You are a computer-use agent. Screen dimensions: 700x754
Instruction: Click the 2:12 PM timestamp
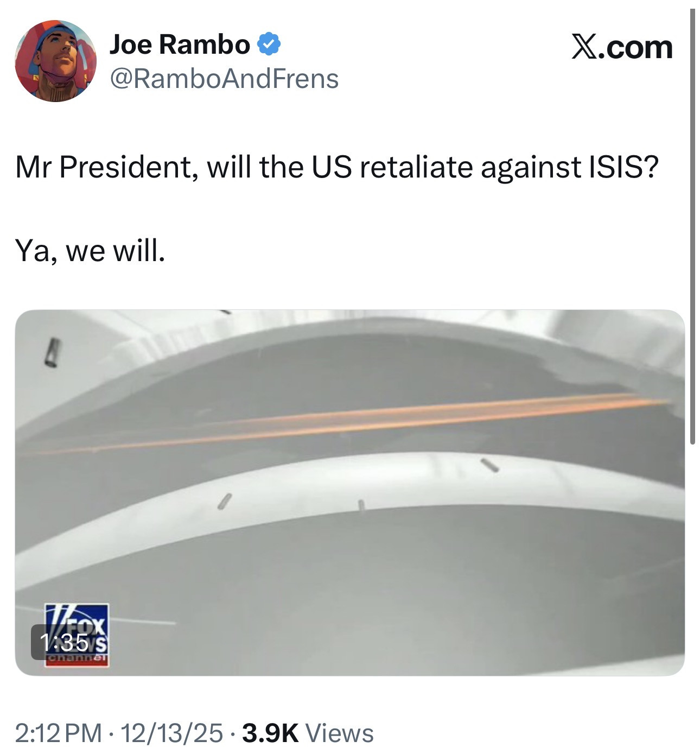tap(59, 733)
